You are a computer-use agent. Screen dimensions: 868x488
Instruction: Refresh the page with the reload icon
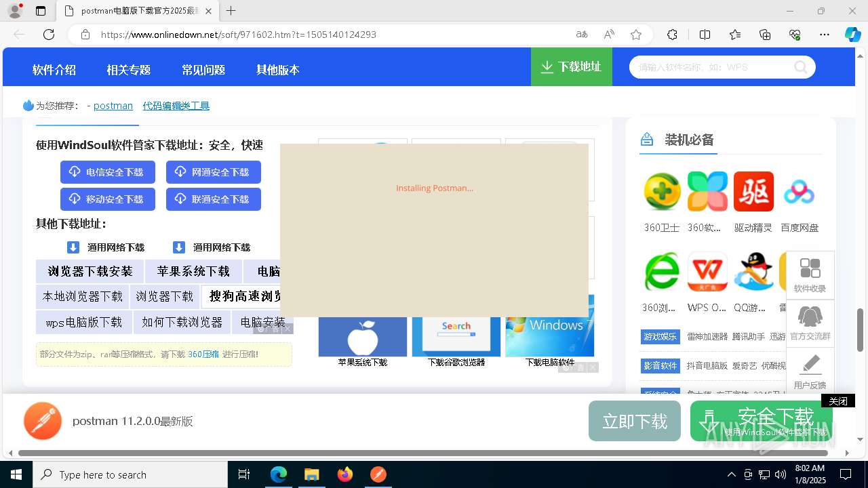pyautogui.click(x=49, y=35)
